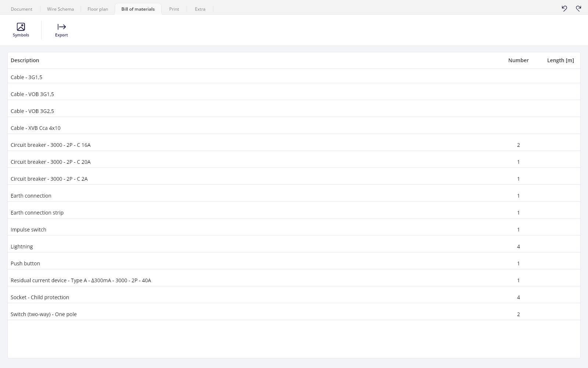Go to the Floor plan tab
The width and height of the screenshot is (588, 368).
pos(98,9)
